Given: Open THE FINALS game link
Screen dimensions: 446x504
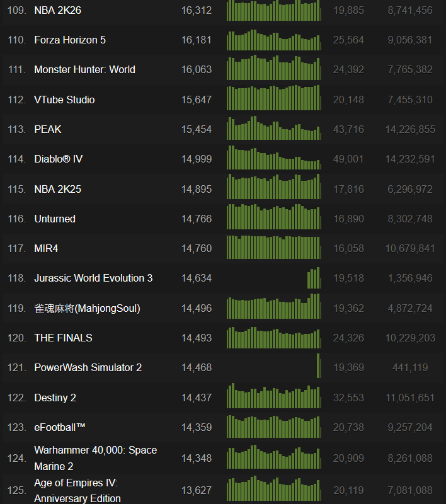Looking at the screenshot, I should point(63,338).
